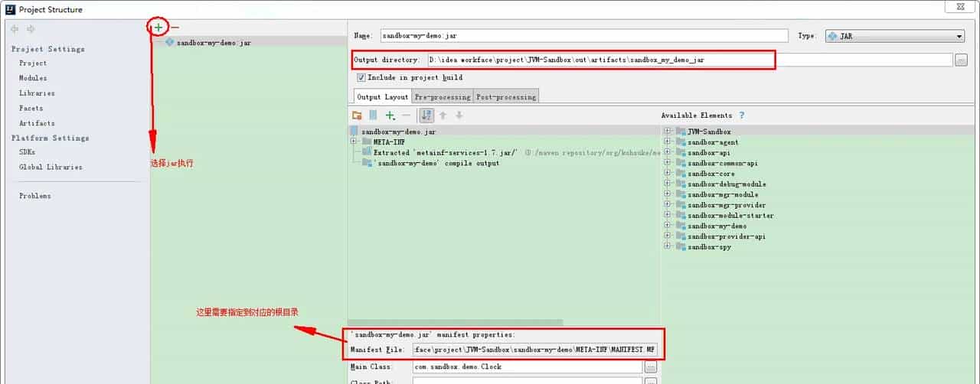Move layout element up
980x384 pixels.
(443, 116)
